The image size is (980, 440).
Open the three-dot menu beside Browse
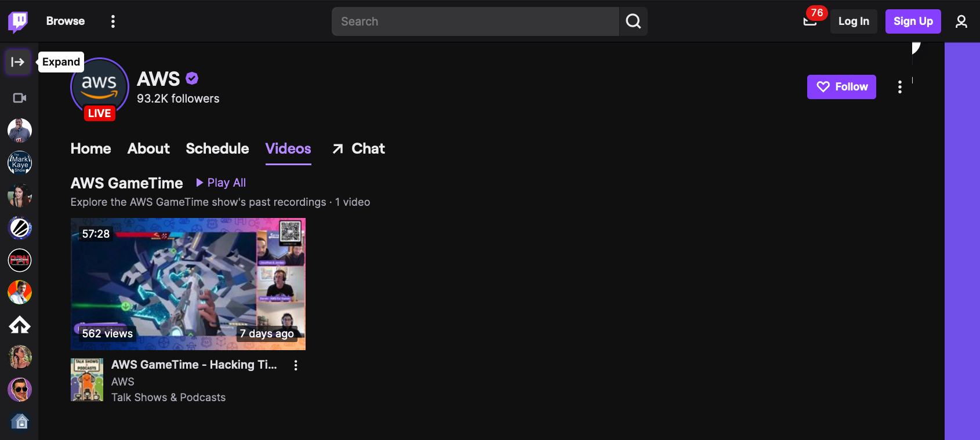(x=113, y=21)
